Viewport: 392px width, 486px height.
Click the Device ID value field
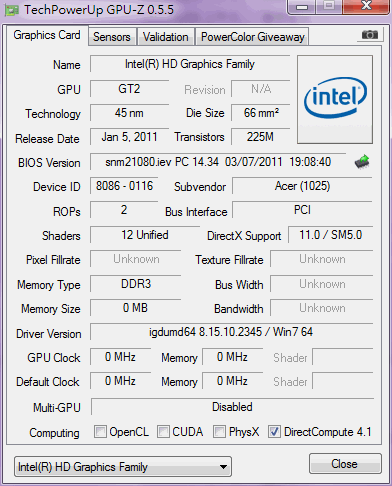click(x=124, y=186)
